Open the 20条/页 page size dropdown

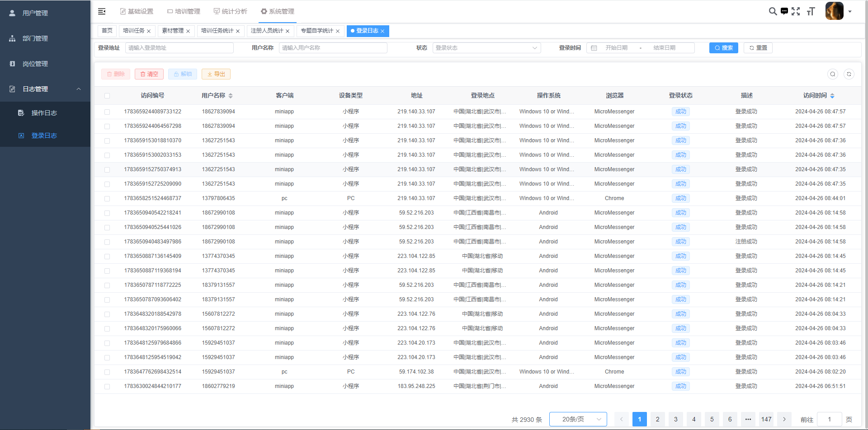[x=578, y=419]
